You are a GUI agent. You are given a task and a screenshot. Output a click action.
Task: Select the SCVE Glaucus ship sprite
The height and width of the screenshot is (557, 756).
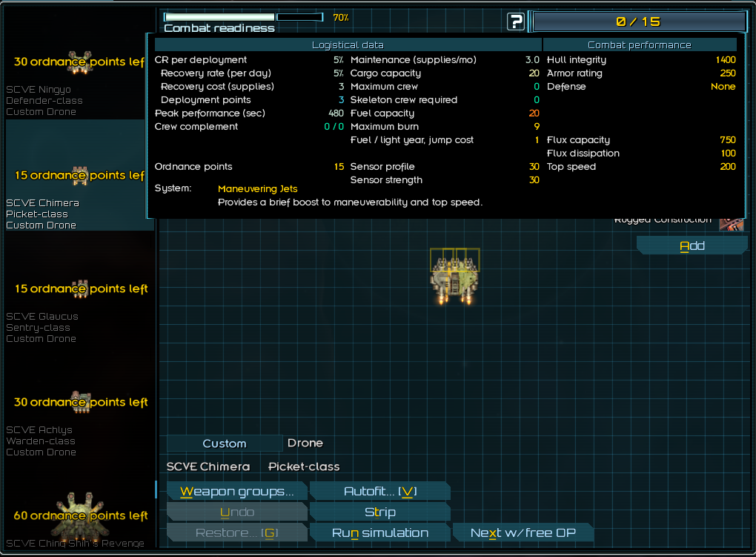pyautogui.click(x=79, y=289)
